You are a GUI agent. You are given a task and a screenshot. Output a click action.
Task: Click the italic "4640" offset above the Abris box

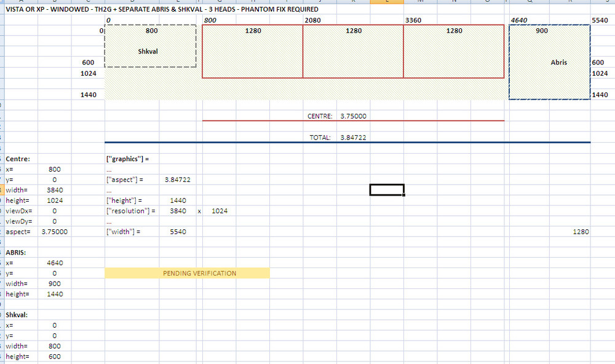pos(519,20)
